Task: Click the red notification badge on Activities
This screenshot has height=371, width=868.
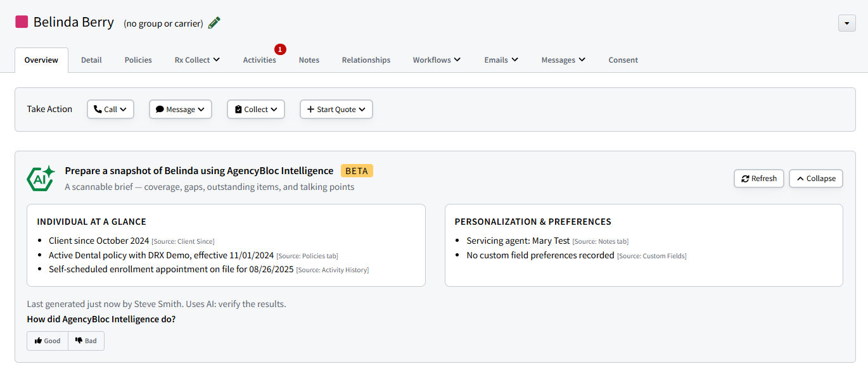Action: coord(281,49)
